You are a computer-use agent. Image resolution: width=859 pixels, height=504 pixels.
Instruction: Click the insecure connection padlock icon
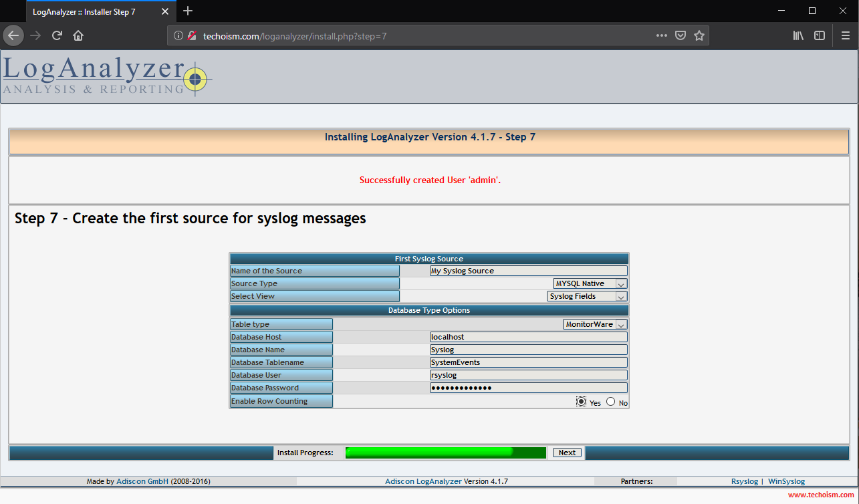point(192,36)
